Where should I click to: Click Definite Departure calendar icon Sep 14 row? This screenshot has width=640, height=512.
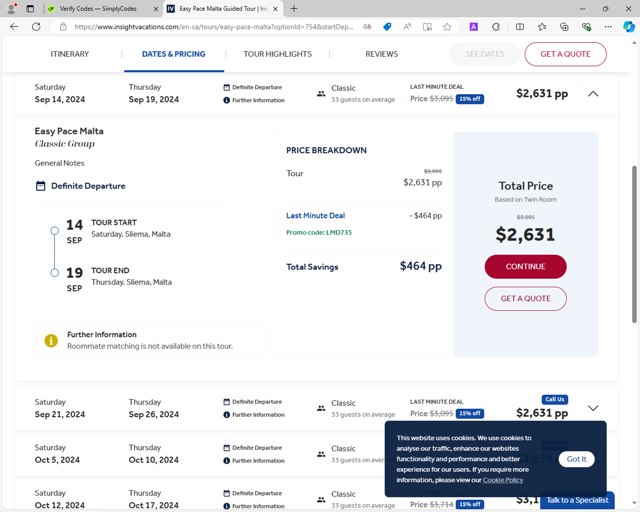point(227,87)
